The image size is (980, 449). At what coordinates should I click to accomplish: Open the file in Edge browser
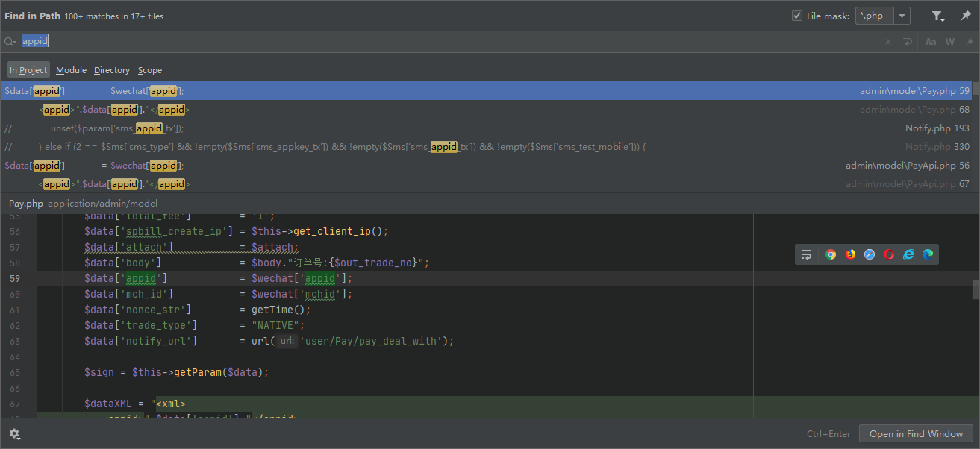[928, 254]
